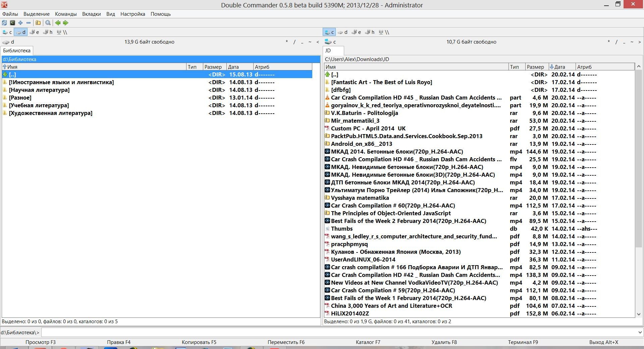Select drive c in the left drive bar
This screenshot has width=644, height=349.
(x=7, y=32)
